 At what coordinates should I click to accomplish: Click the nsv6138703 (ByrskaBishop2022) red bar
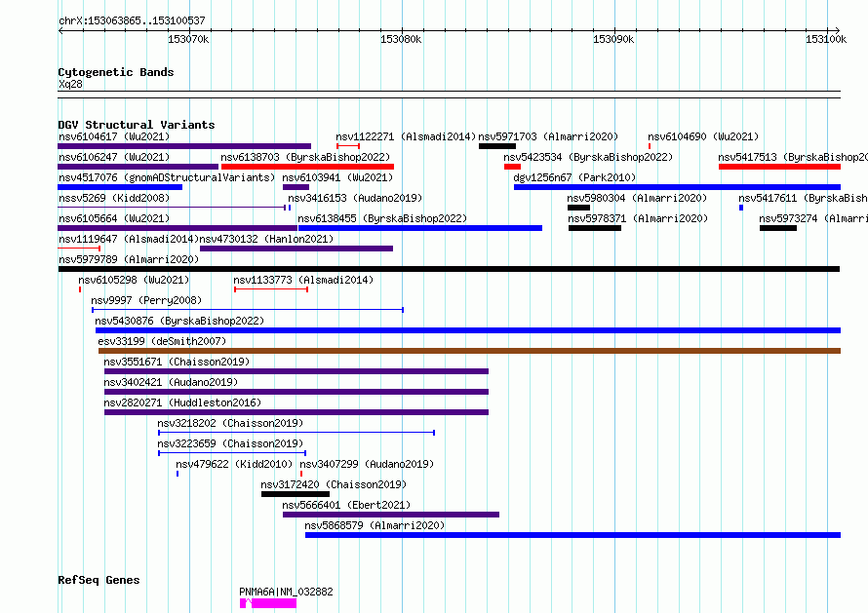click(x=308, y=167)
